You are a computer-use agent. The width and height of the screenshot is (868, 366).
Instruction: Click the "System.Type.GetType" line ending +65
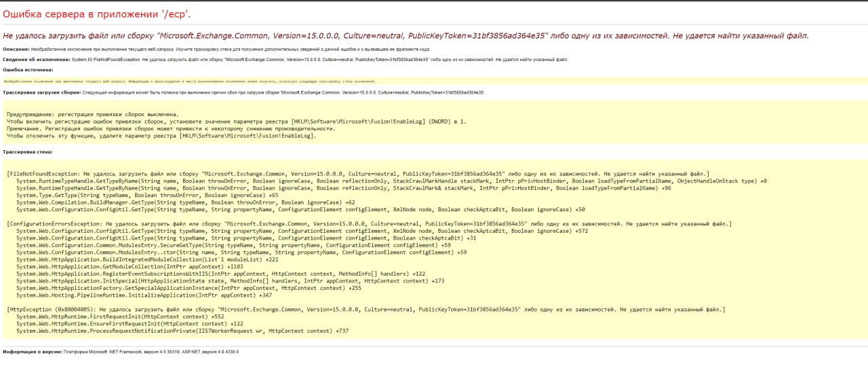pyautogui.click(x=147, y=196)
